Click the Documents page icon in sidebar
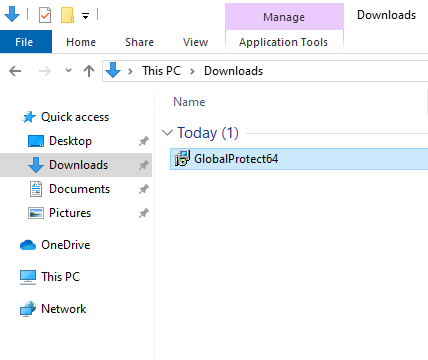Screen dimensions: 428x360 36,189
